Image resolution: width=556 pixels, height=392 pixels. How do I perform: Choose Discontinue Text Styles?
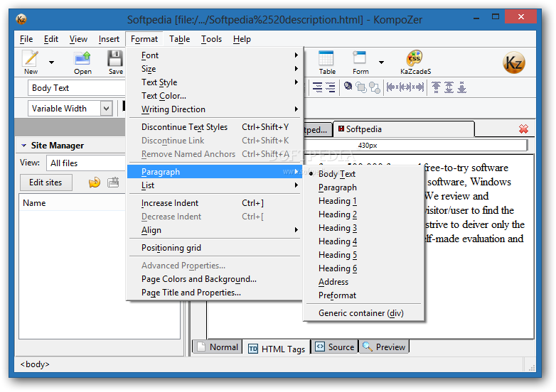click(214, 127)
